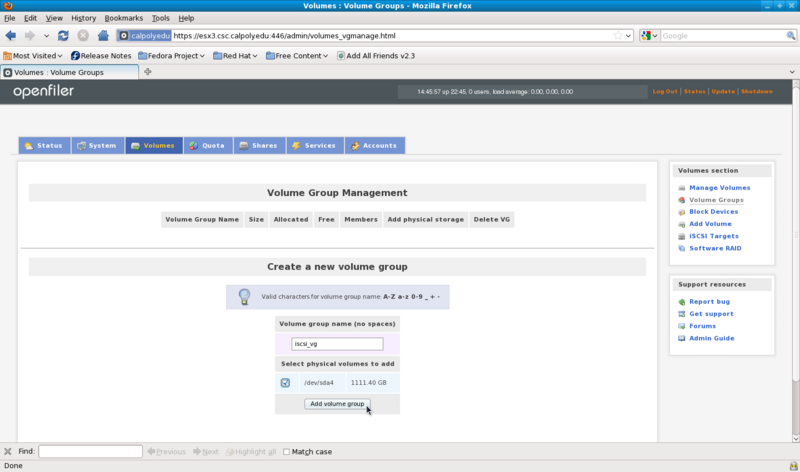Click the Log Out link
Screen dimensions: 800x472
point(665,91)
